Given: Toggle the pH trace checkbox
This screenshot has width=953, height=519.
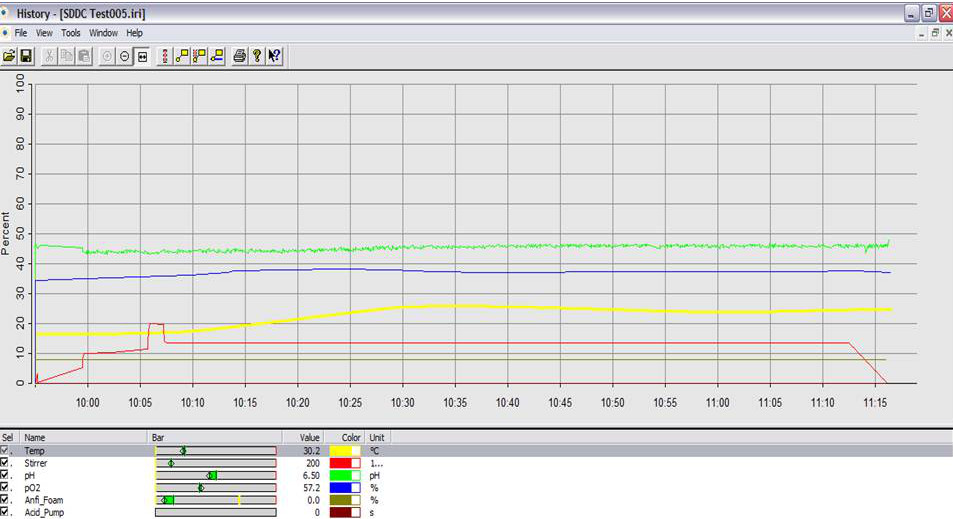Looking at the screenshot, I should point(6,475).
